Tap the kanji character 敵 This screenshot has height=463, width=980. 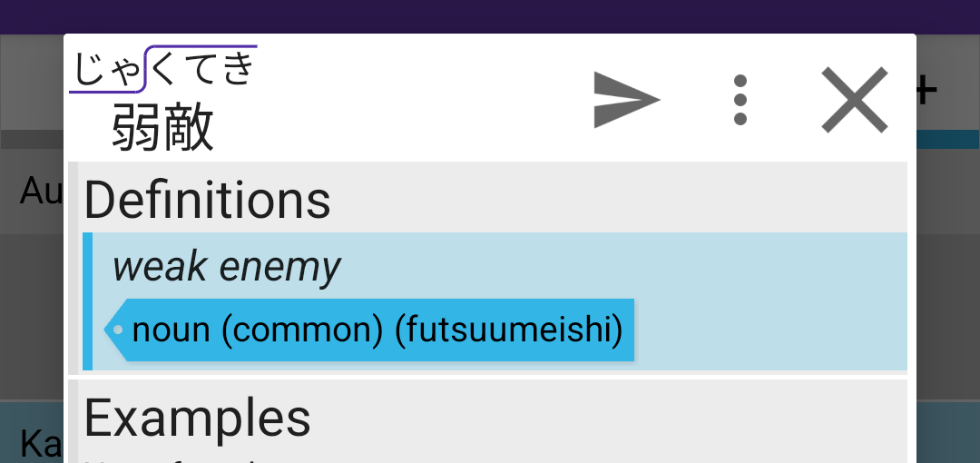[189, 128]
